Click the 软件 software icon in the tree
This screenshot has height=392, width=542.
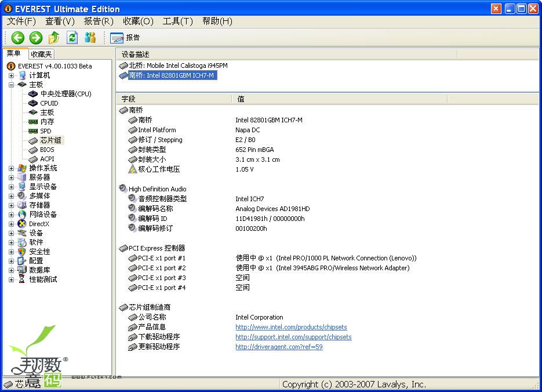pyautogui.click(x=22, y=242)
